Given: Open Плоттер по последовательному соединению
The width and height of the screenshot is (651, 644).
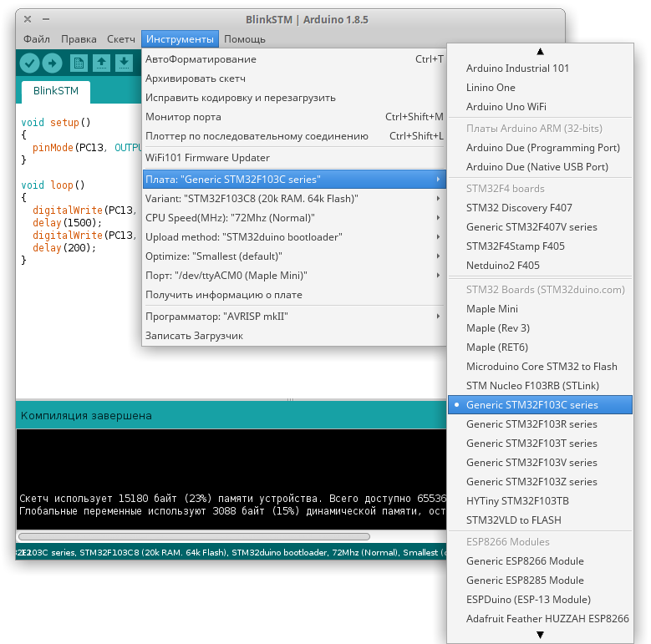Looking at the screenshot, I should 294,136.
